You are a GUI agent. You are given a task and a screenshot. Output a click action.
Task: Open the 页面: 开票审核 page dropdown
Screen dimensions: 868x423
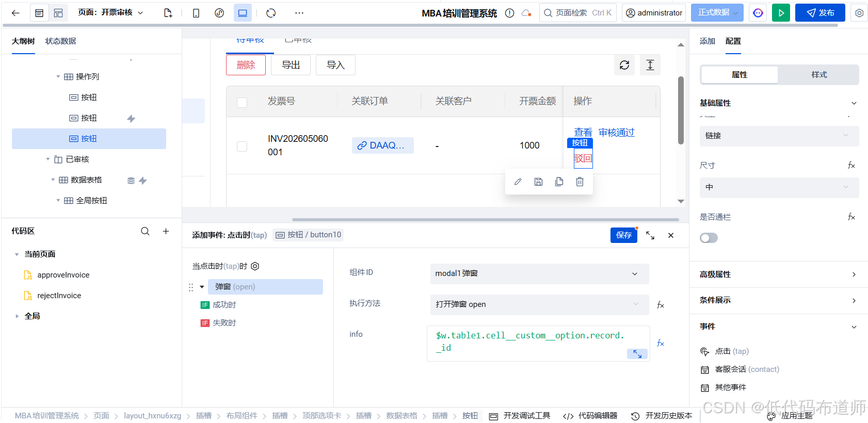tap(110, 12)
